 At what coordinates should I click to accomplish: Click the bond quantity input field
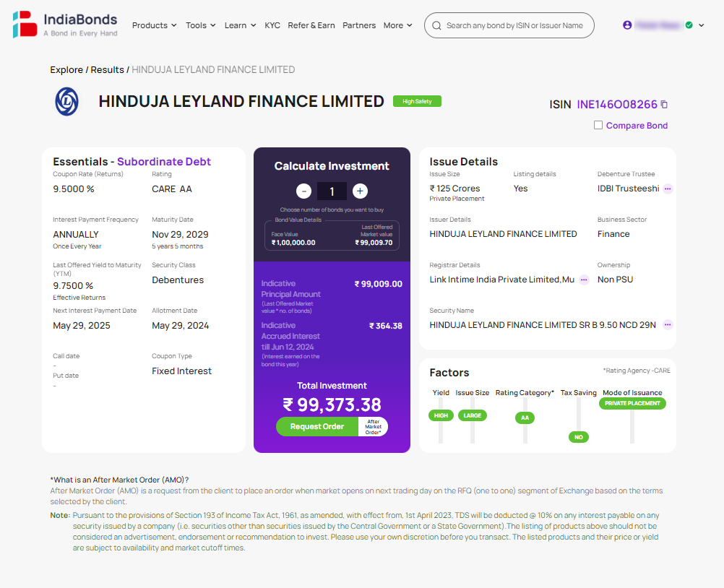(x=332, y=191)
